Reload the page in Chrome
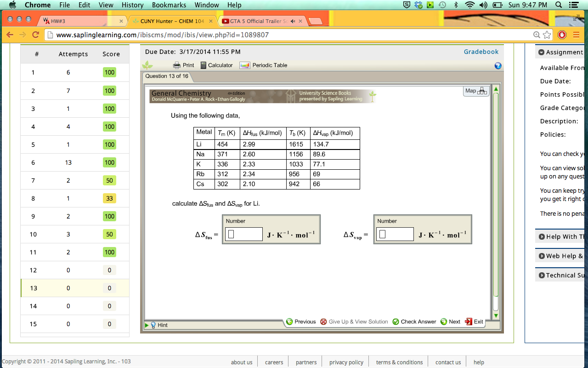588x368 pixels. pyautogui.click(x=36, y=34)
